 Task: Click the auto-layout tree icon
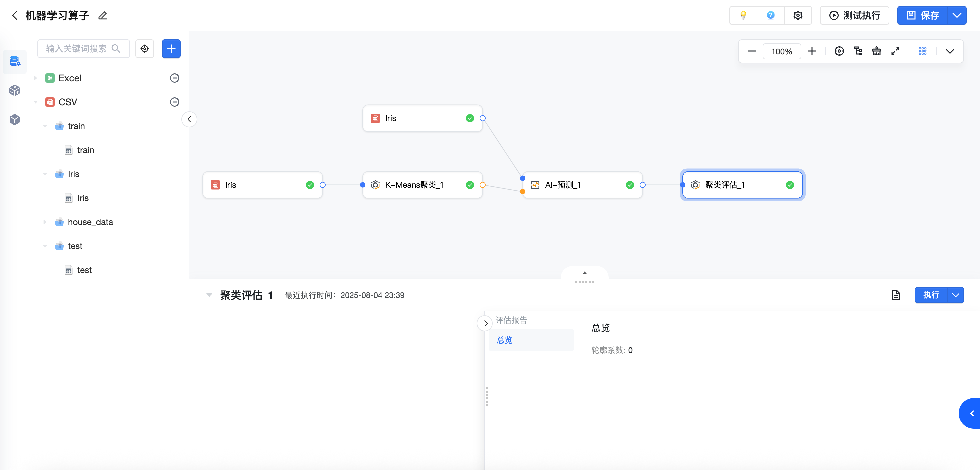point(858,51)
